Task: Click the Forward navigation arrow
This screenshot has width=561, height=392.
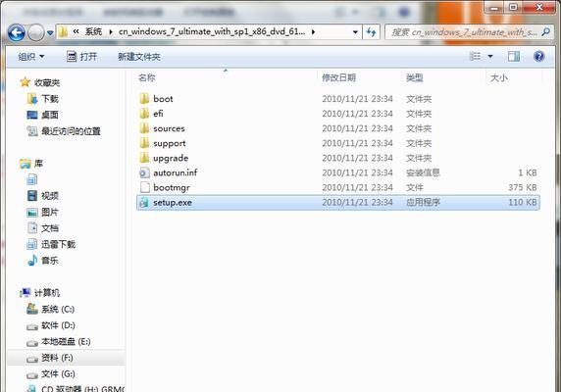Action: 36,32
